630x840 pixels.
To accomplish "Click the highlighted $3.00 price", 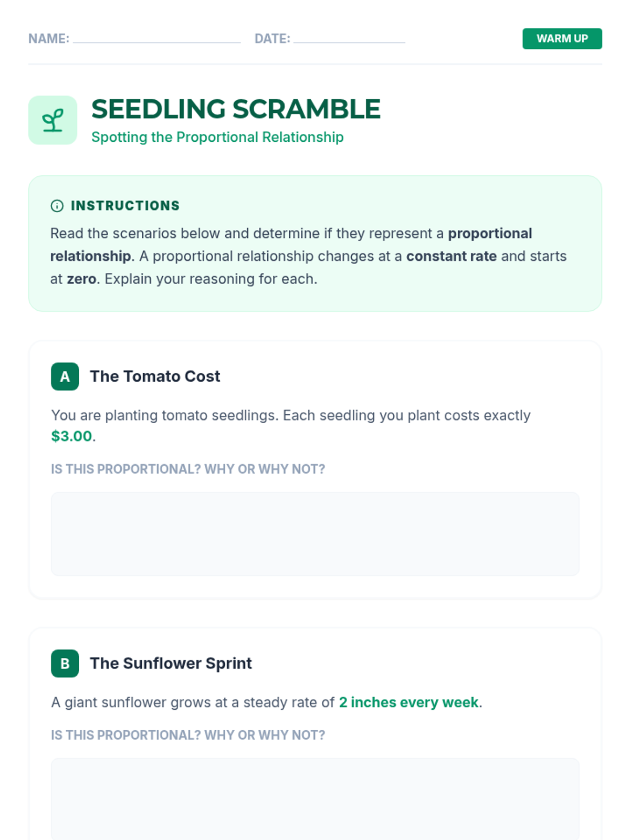I will 71,436.
